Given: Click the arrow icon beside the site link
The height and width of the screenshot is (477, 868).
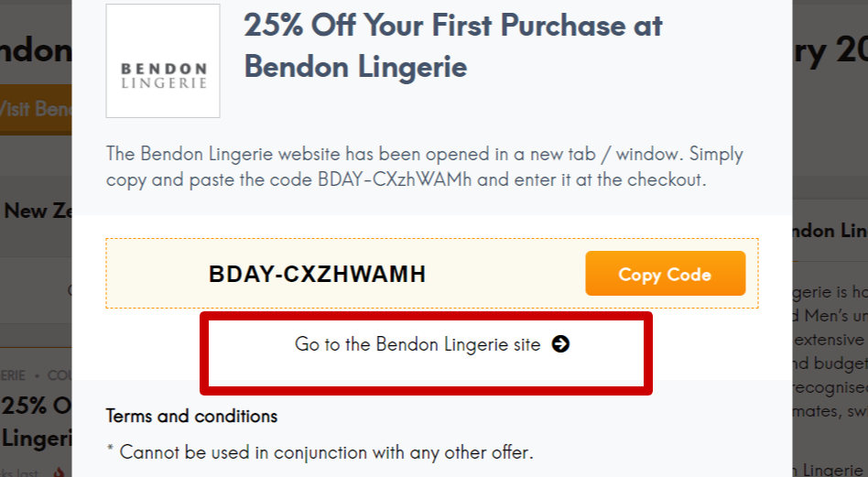Looking at the screenshot, I should 560,344.
